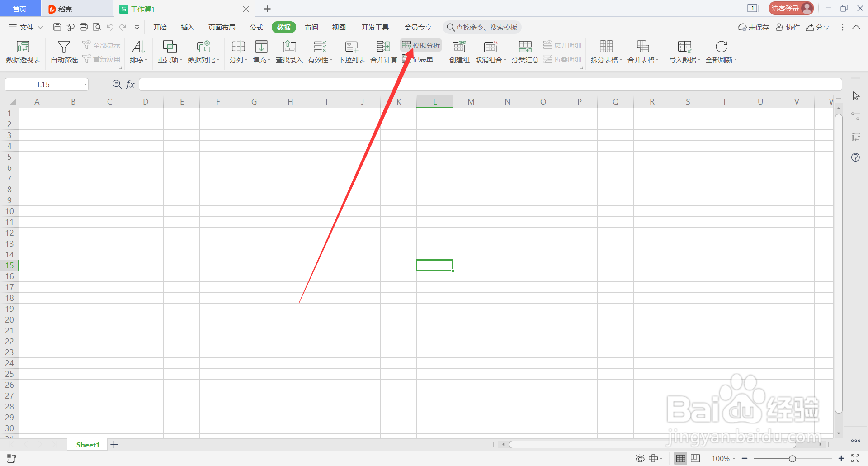Open the 插入 ribbon tab
868x466 pixels.
[x=187, y=27]
